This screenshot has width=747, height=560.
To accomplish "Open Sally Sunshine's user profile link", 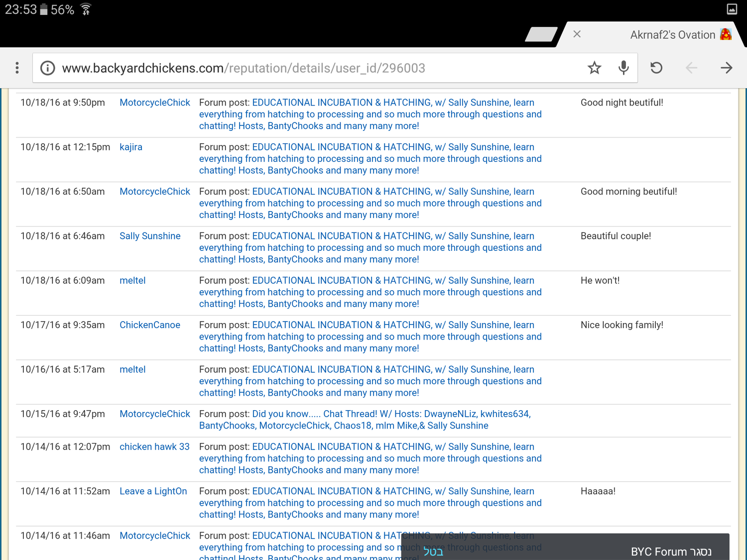I will point(150,236).
